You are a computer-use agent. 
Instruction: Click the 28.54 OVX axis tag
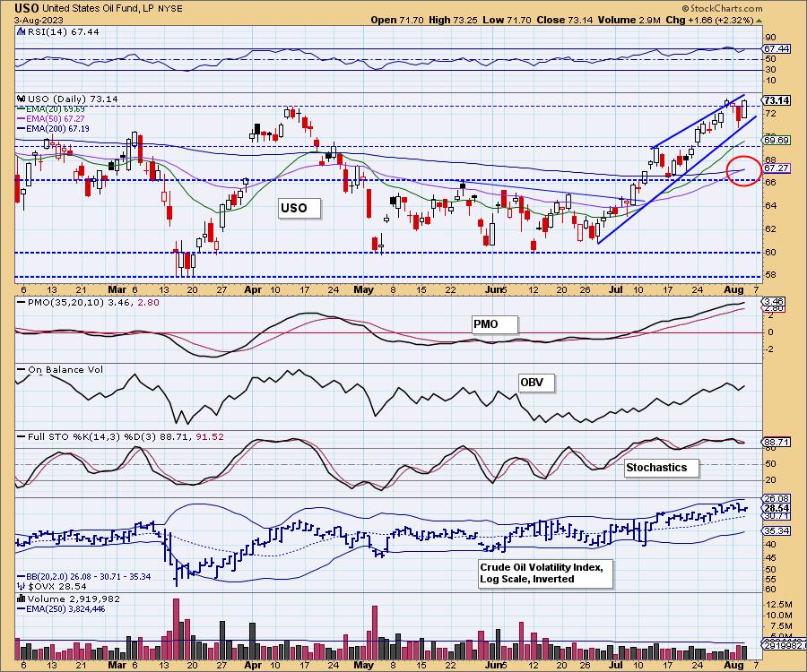tap(777, 507)
